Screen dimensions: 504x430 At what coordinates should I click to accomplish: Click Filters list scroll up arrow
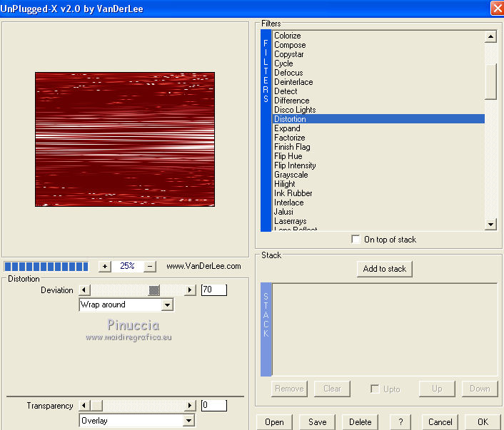click(x=490, y=36)
